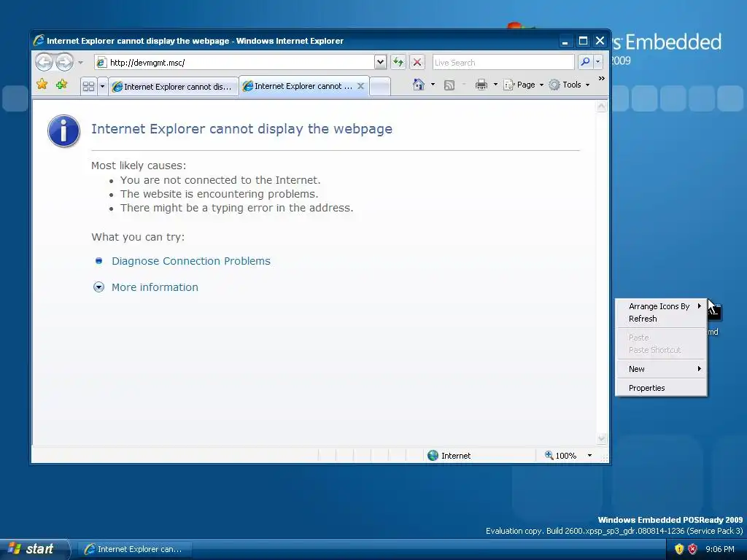Open the recent pages dropdown beside Forward

point(80,63)
